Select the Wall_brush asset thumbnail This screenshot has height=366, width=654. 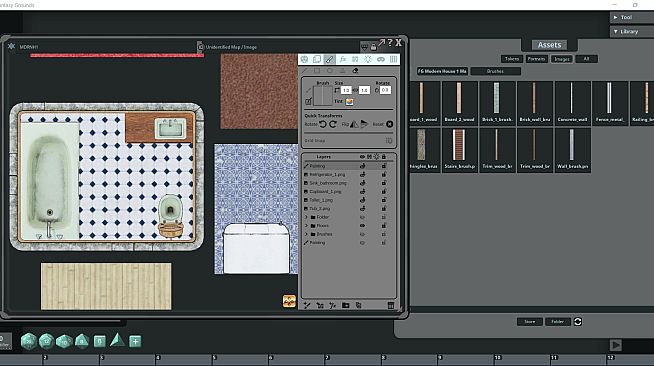572,150
